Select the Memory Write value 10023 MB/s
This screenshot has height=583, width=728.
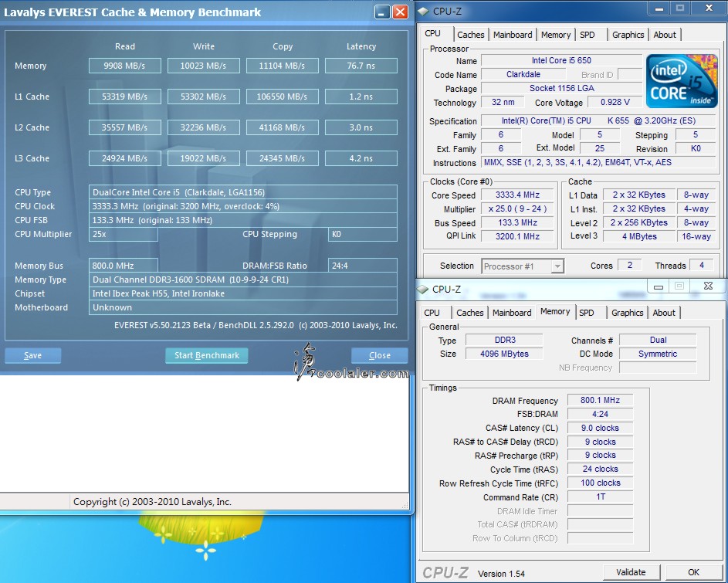coord(203,66)
